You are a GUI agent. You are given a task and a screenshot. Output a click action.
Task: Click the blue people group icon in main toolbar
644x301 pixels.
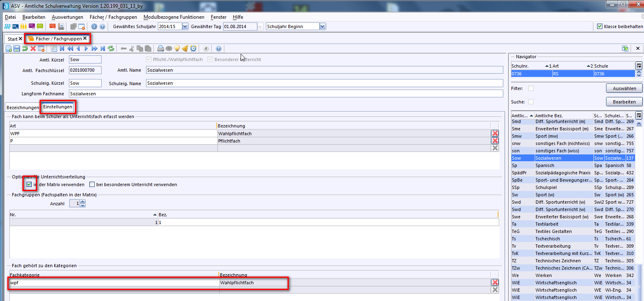click(x=7, y=26)
